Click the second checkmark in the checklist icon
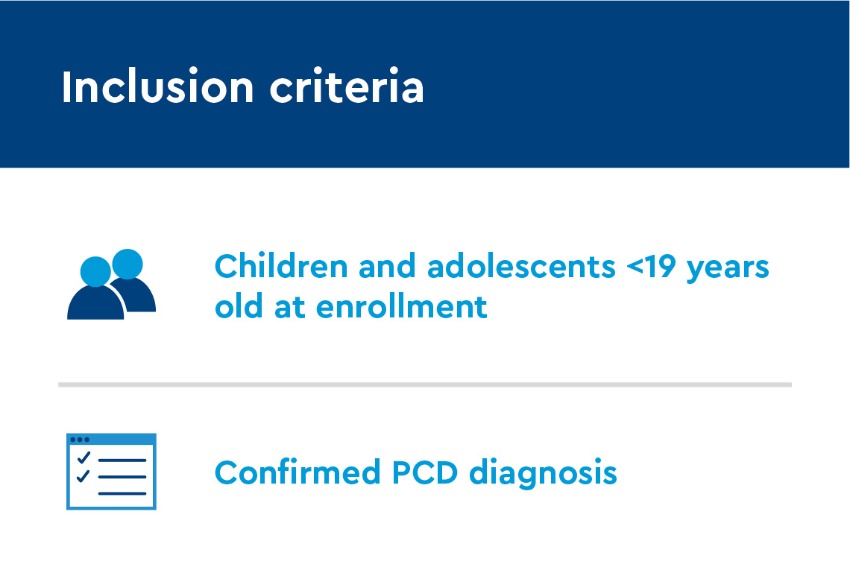Screen dimensions: 850x573 [x=83, y=476]
